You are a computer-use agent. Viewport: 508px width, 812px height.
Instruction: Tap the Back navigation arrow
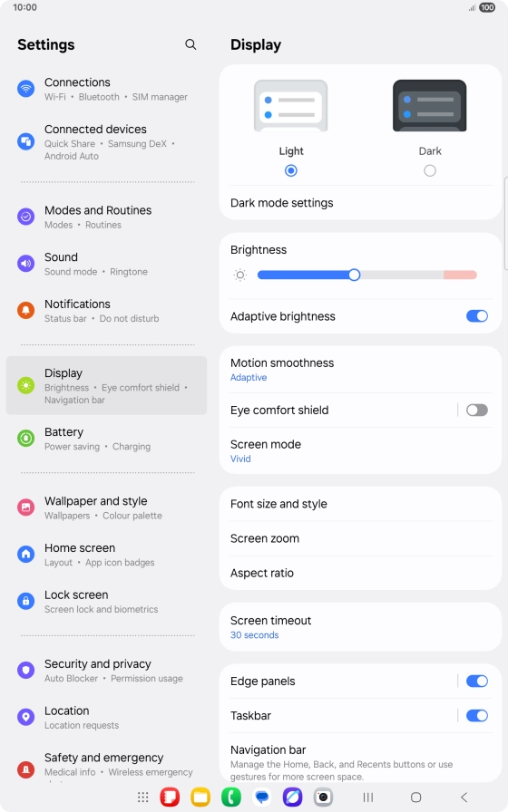[464, 797]
